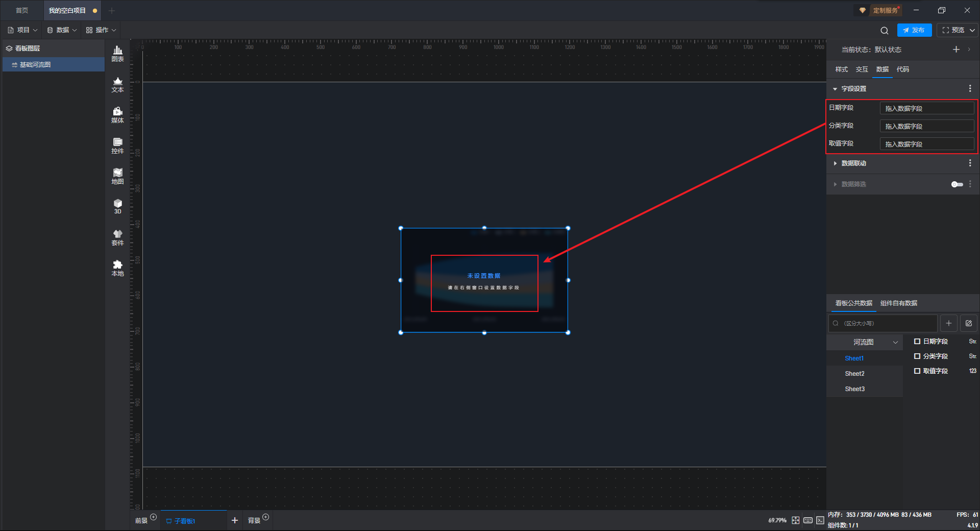The height and width of the screenshot is (531, 980).
Task: Switch to 我的空白项目 project tab
Action: [72, 10]
